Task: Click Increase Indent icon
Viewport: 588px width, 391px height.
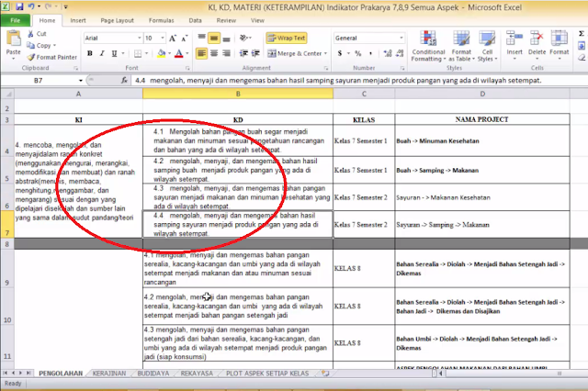Action: (x=255, y=53)
